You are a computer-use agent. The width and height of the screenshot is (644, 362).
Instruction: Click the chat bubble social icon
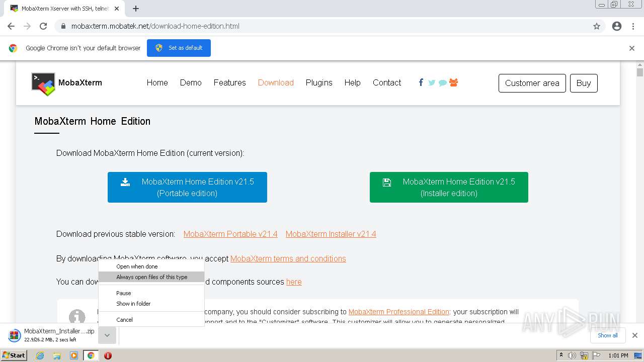coord(442,83)
